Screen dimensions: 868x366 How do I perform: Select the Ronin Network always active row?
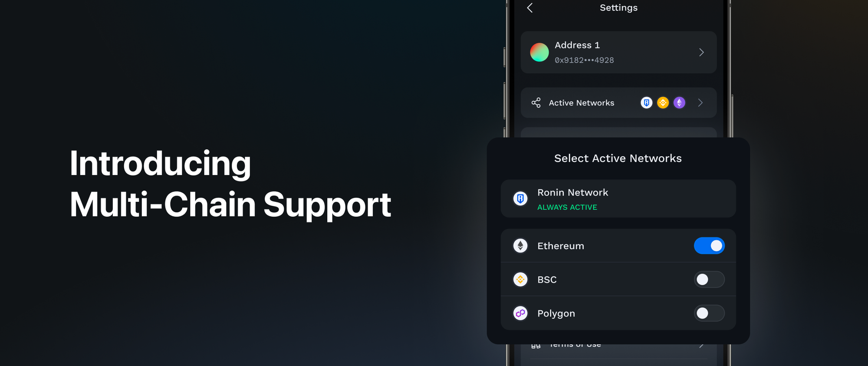coord(618,199)
